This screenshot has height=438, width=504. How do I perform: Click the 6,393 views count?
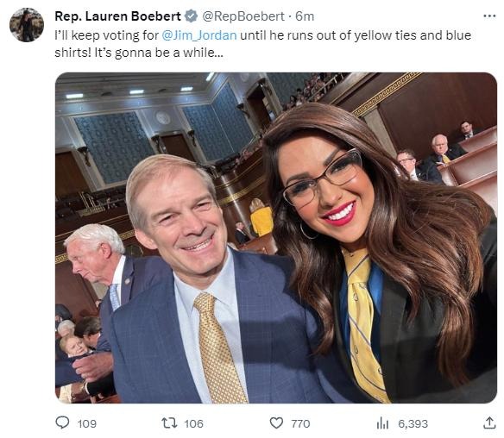tap(413, 423)
